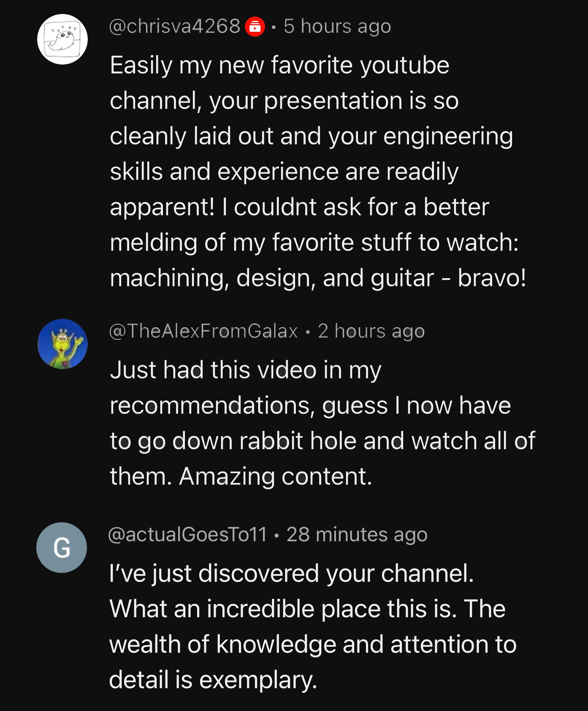
Task: Click the word "bravo!" in first comment
Action: click(x=492, y=278)
